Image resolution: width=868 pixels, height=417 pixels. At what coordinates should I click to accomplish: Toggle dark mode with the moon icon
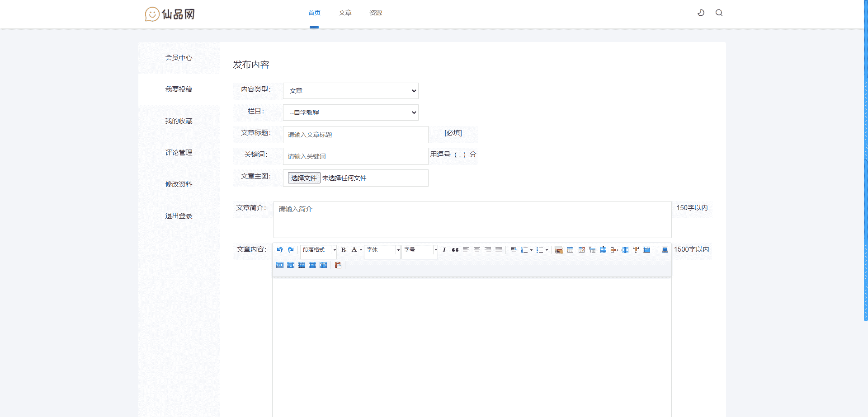point(701,13)
